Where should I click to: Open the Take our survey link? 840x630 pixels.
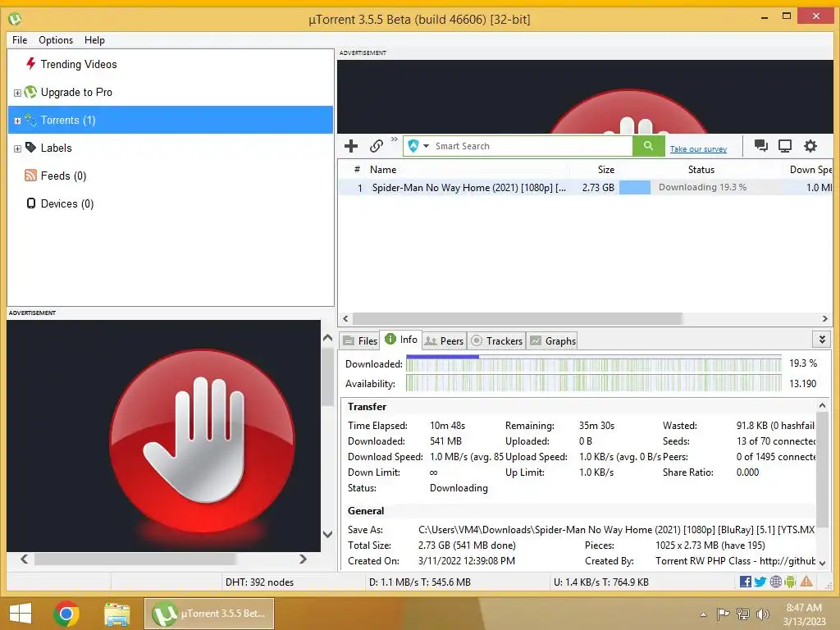(698, 149)
